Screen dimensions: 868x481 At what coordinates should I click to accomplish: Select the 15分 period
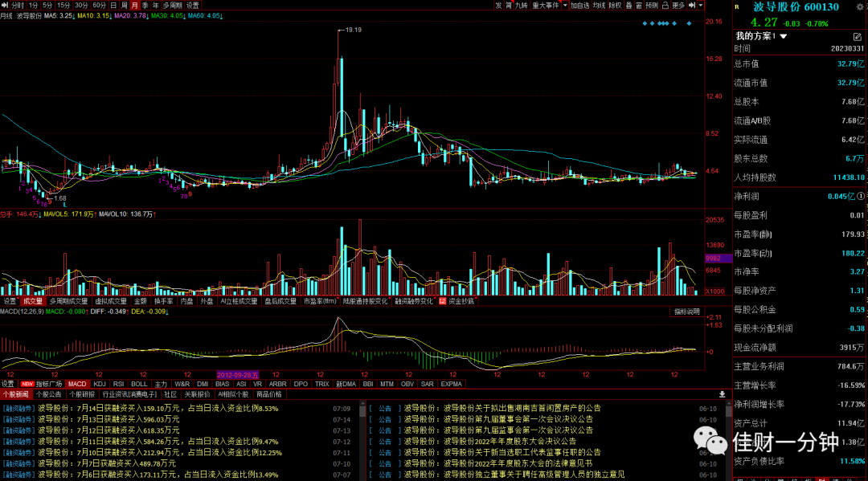coord(63,5)
